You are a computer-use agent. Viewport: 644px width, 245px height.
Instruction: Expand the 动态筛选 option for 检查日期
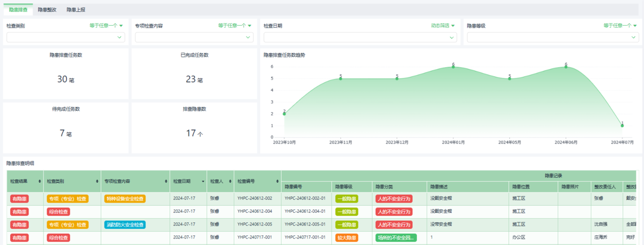pyautogui.click(x=442, y=25)
